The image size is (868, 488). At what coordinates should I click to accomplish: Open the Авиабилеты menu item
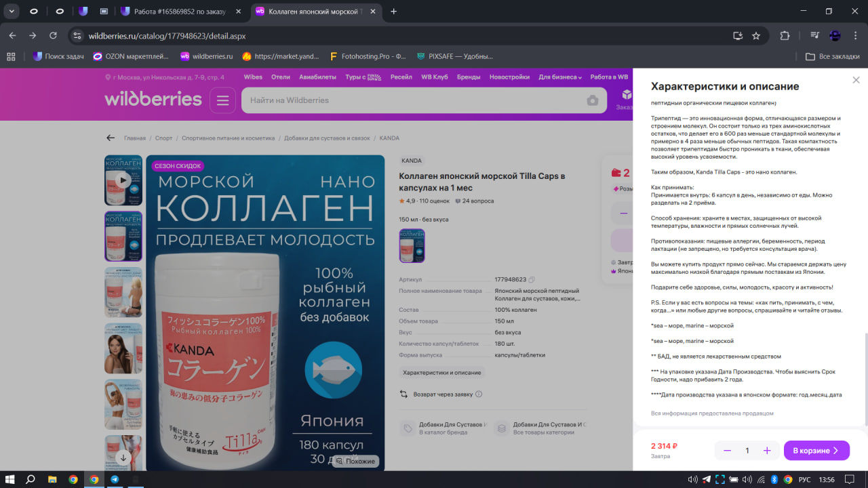point(317,77)
